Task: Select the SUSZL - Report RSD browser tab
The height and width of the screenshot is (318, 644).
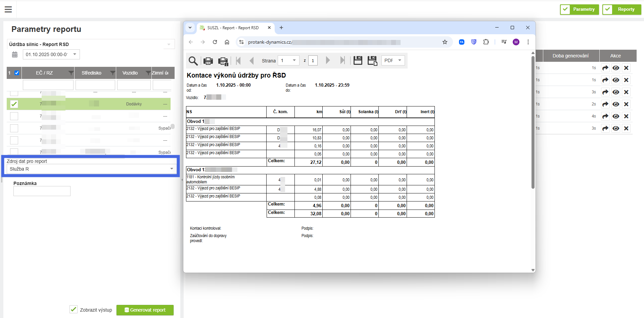Action: (233, 28)
